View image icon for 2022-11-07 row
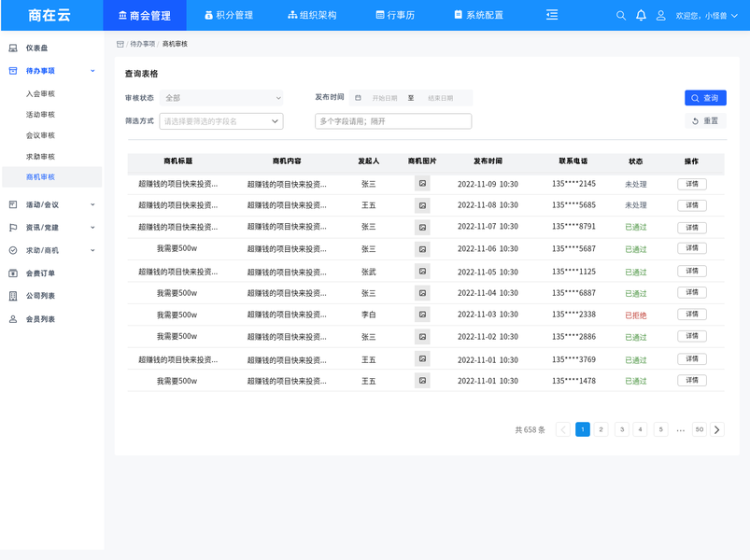This screenshot has height=560, width=750. coord(422,228)
